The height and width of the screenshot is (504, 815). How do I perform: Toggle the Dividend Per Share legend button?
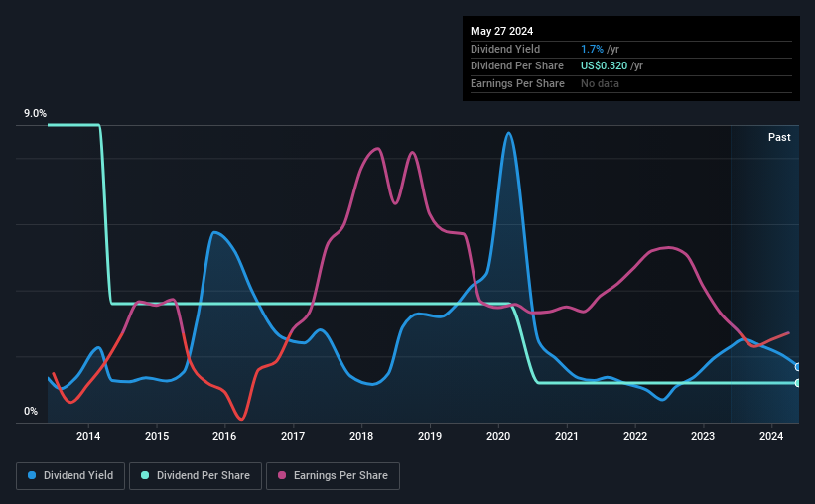[x=196, y=476]
